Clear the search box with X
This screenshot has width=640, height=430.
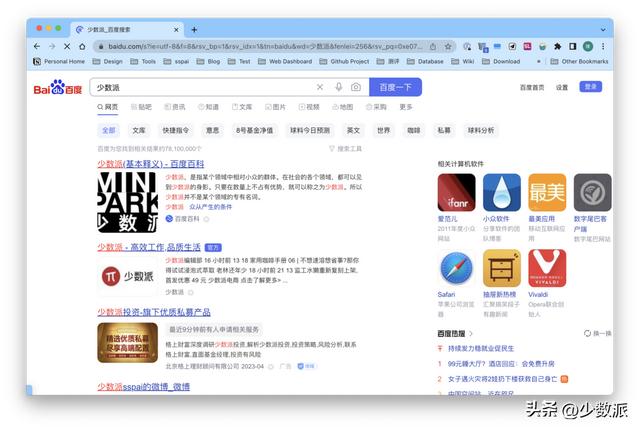(320, 87)
